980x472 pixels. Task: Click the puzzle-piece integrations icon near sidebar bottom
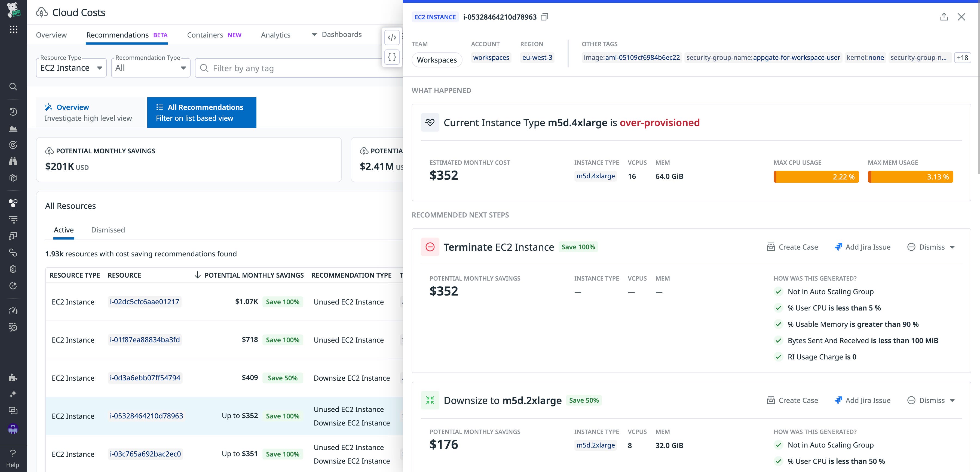tap(13, 377)
